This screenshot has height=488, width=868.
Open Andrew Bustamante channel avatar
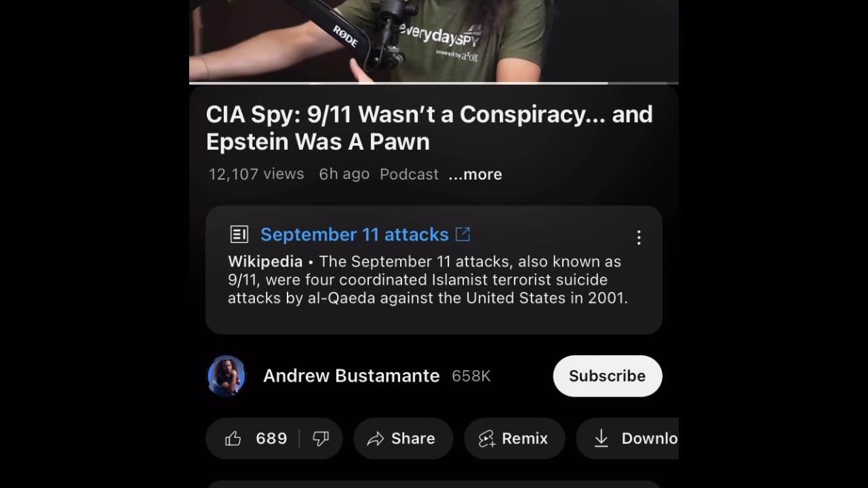tap(226, 376)
